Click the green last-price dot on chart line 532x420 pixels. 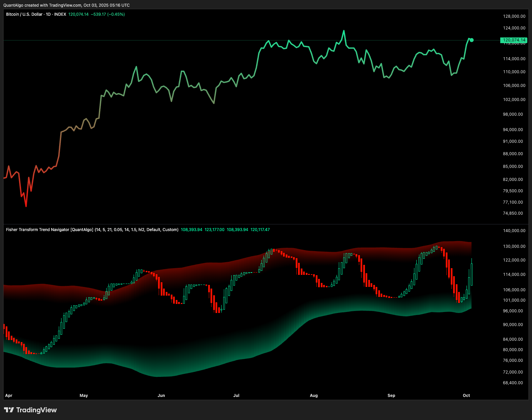point(472,40)
